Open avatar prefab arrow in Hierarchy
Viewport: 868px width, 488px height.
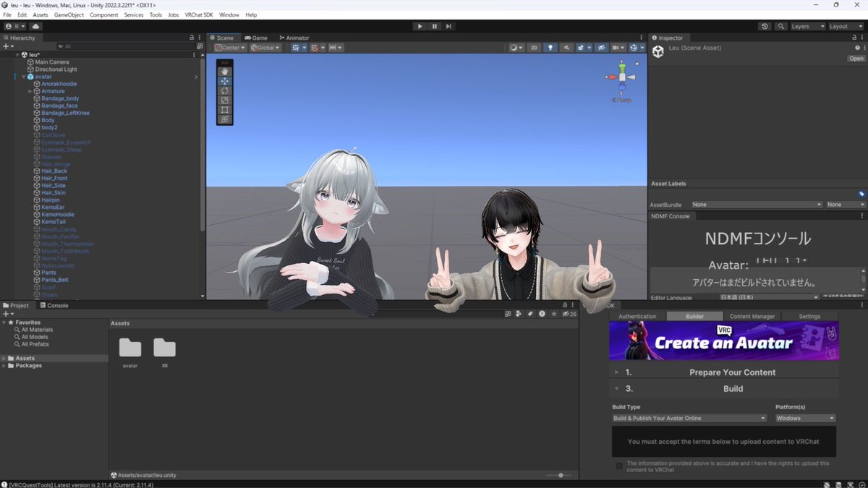point(196,77)
